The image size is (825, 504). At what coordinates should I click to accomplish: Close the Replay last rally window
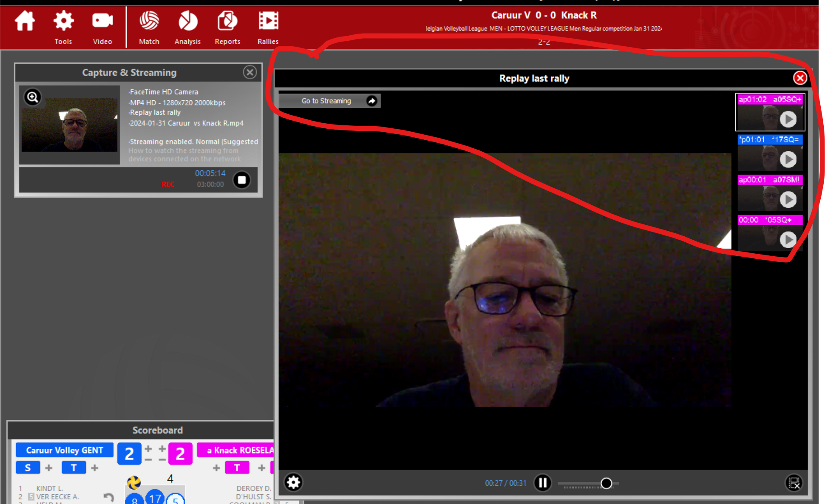800,78
